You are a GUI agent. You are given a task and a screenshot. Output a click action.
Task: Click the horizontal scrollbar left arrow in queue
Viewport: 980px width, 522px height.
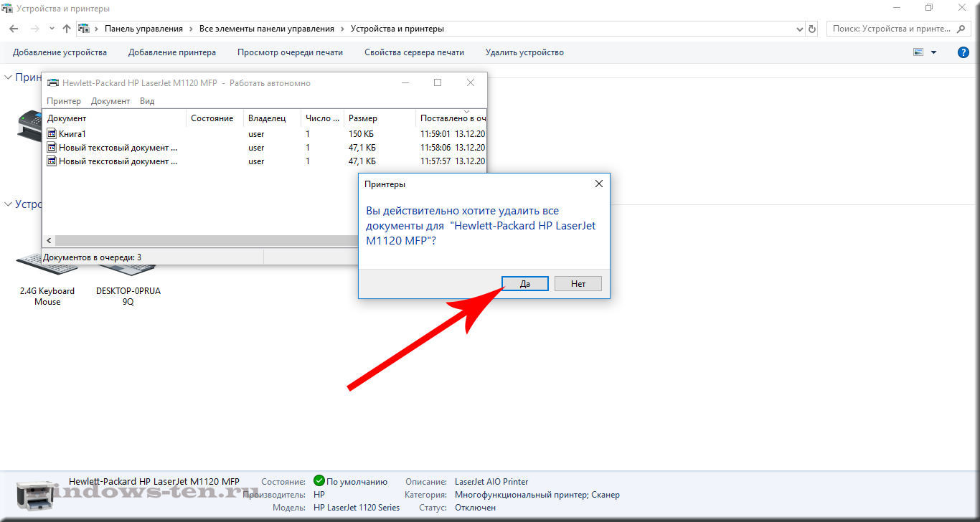49,241
